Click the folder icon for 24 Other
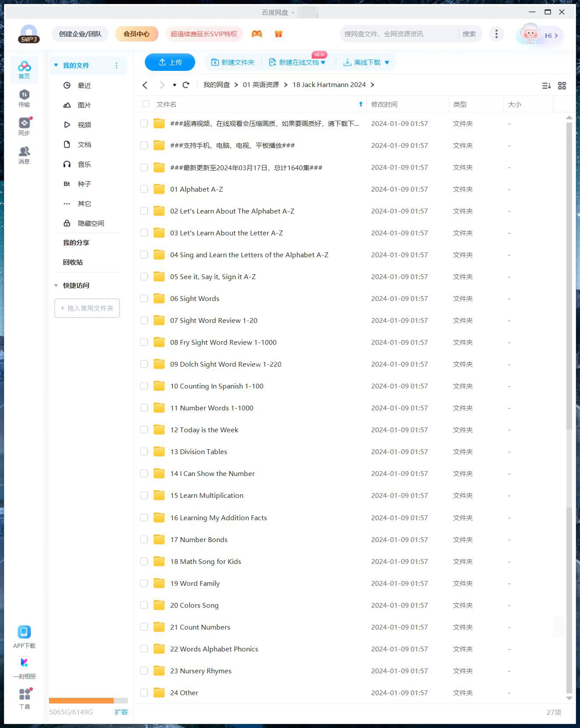This screenshot has width=580, height=728. [x=159, y=693]
